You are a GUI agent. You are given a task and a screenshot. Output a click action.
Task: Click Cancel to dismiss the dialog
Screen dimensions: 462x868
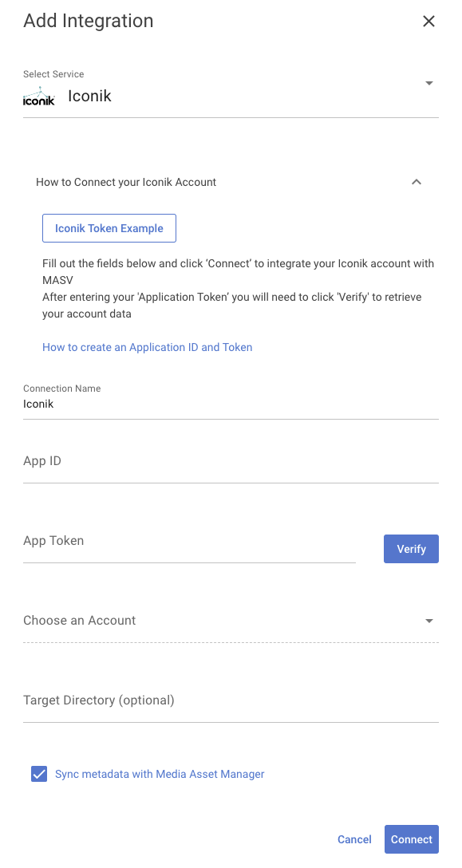[x=354, y=839]
